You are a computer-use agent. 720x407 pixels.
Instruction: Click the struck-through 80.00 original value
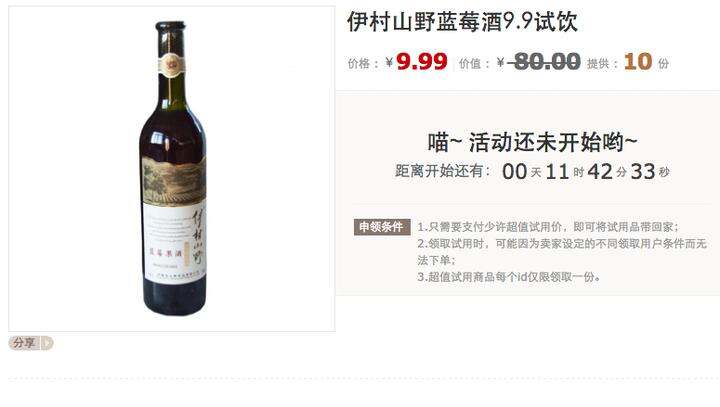(x=544, y=62)
